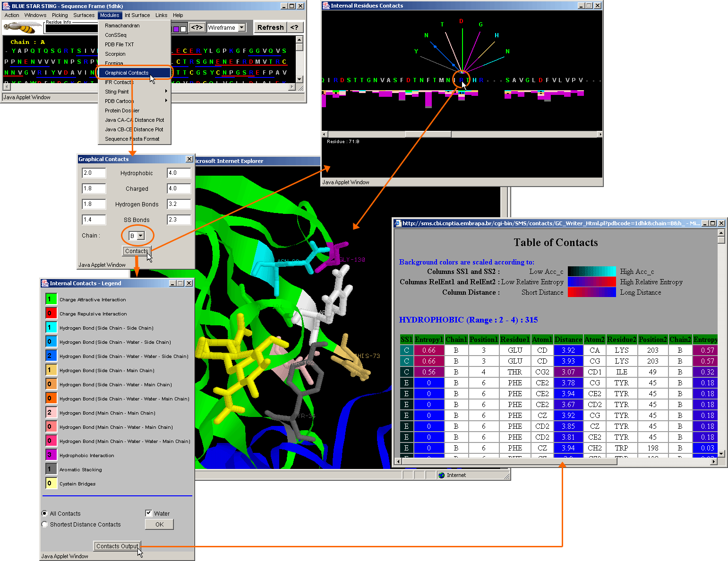Toggle the Water checkbox

149,513
